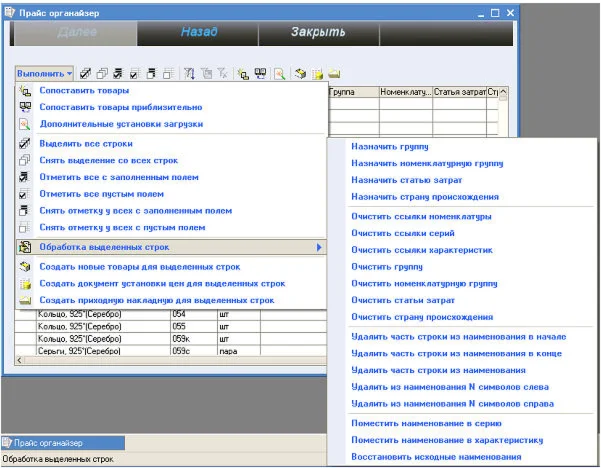The height and width of the screenshot is (468, 601).
Task: Click the toolbar icon for matching goods approximately
Action: click(259, 74)
